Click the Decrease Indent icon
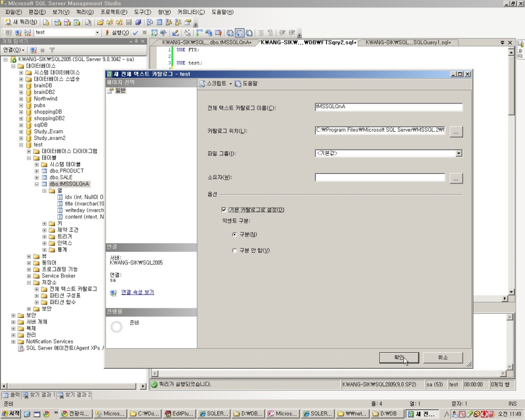Image resolution: width=525 pixels, height=420 pixels. pyautogui.click(x=282, y=32)
